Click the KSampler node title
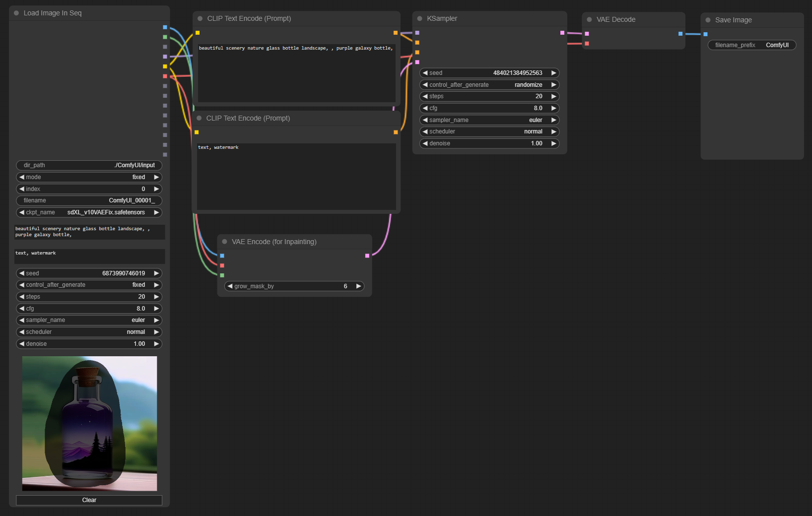Viewport: 812px width, 516px height. coord(442,19)
